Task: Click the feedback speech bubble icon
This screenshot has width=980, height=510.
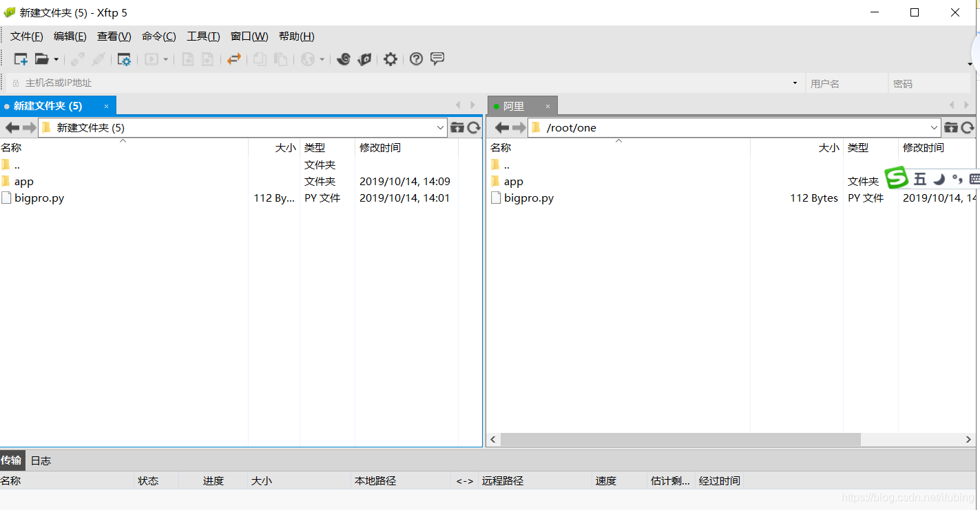Action: (437, 59)
